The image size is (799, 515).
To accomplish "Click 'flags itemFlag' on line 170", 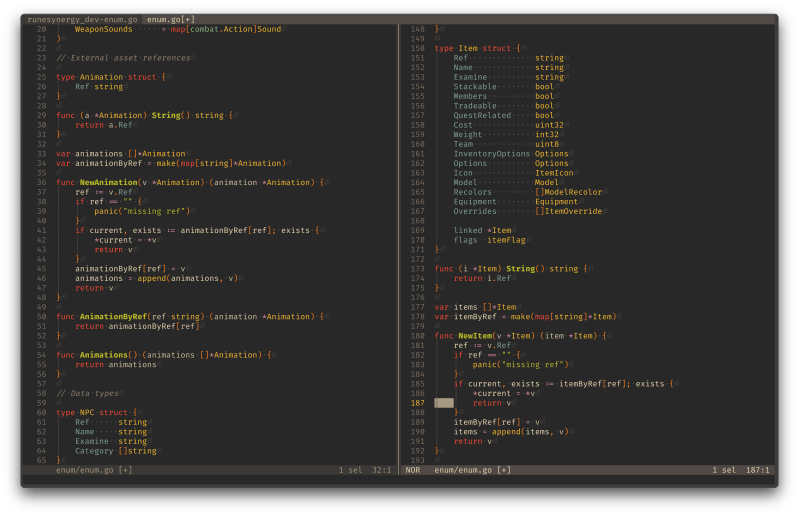I will tap(489, 240).
